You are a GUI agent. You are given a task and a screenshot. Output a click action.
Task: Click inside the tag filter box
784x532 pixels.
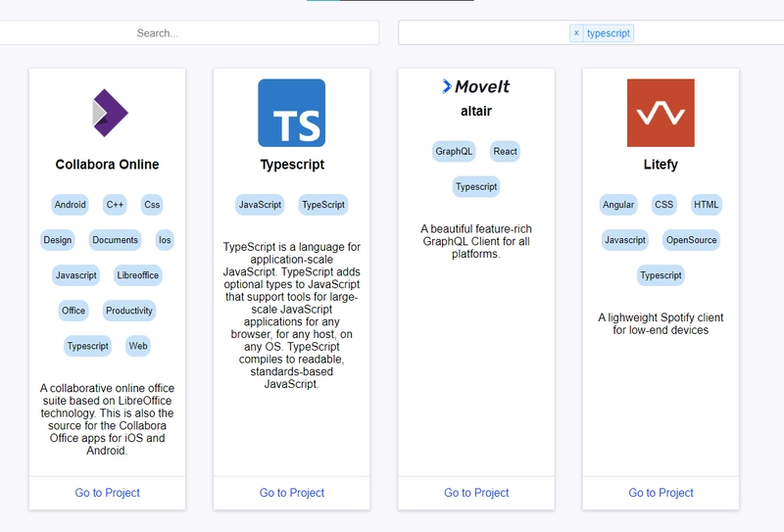pyautogui.click(x=591, y=33)
